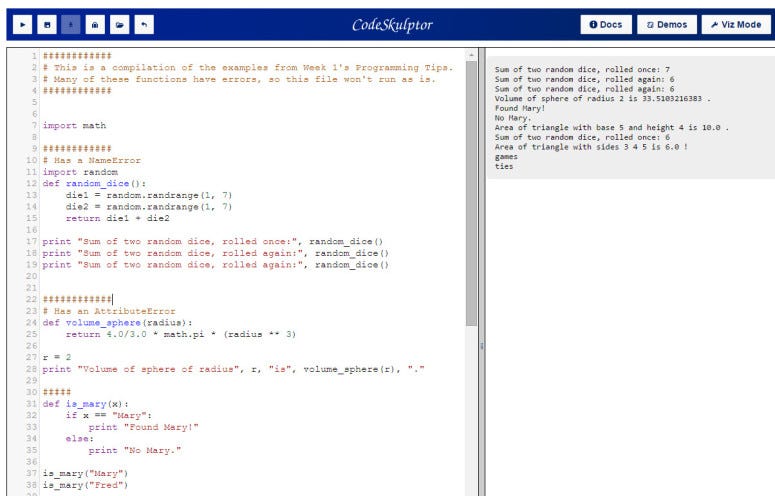Open the Docs page
This screenshot has width=775, height=496.
pos(606,25)
